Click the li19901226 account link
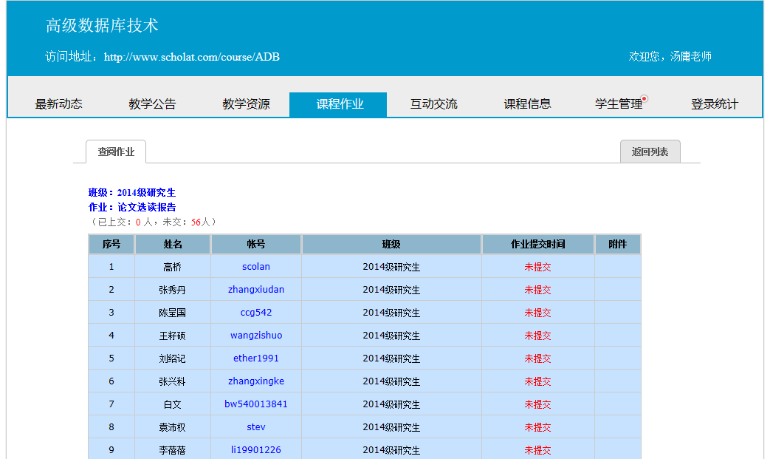The width and height of the screenshot is (770, 459). pos(256,450)
